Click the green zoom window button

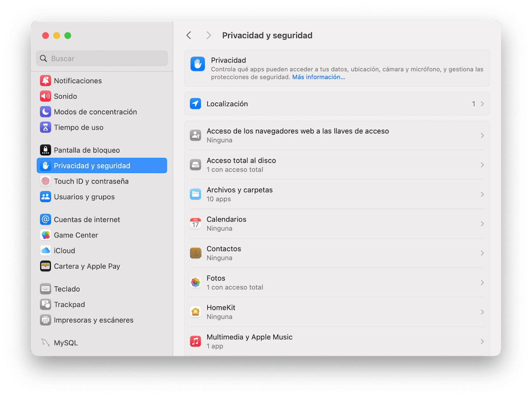tap(68, 35)
